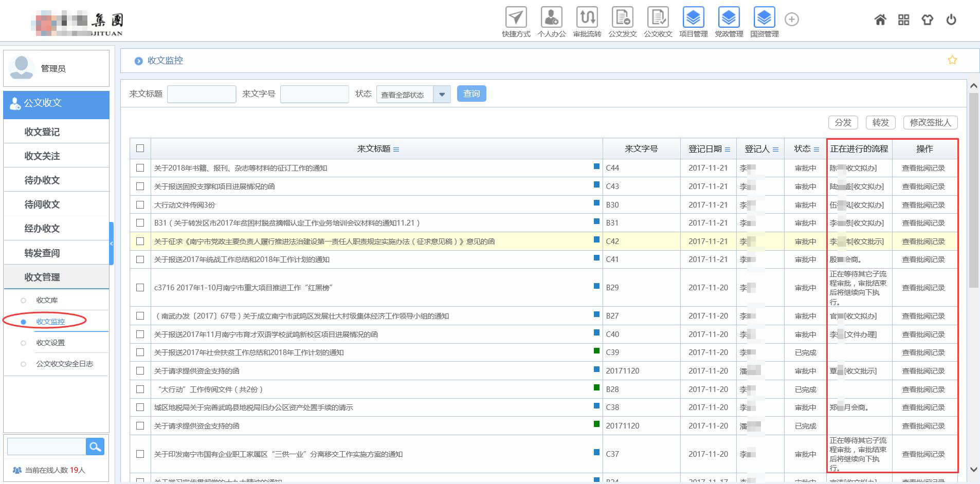Open the 项目管理 module icon
Image resolution: width=980 pixels, height=484 pixels.
[693, 18]
